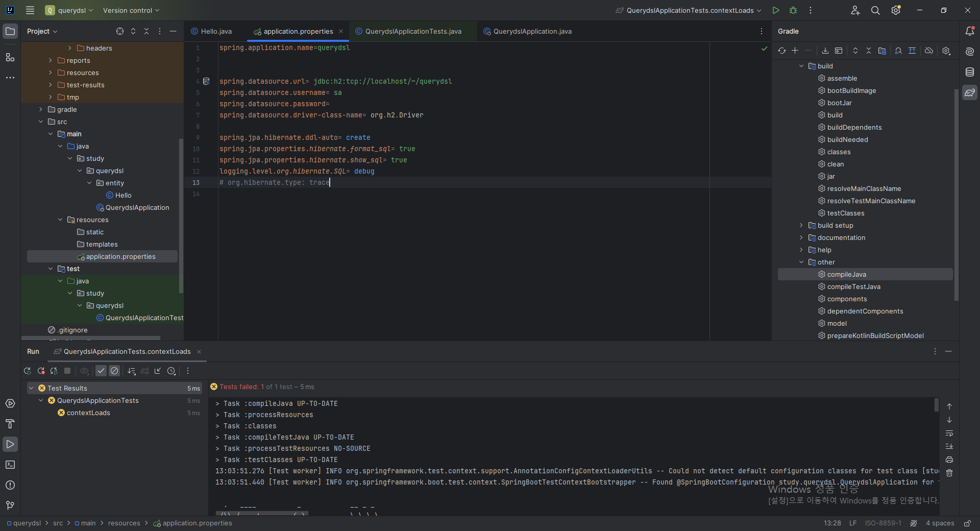This screenshot has height=531, width=980.
Task: Open the Build hammer tool window
Action: [x=10, y=424]
